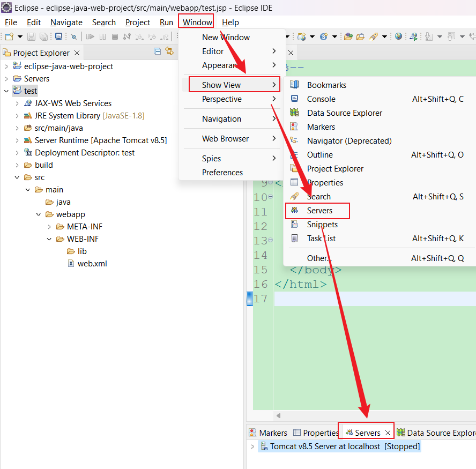Click the blue console monitor toolbar icon
This screenshot has width=476, height=469.
point(59,37)
